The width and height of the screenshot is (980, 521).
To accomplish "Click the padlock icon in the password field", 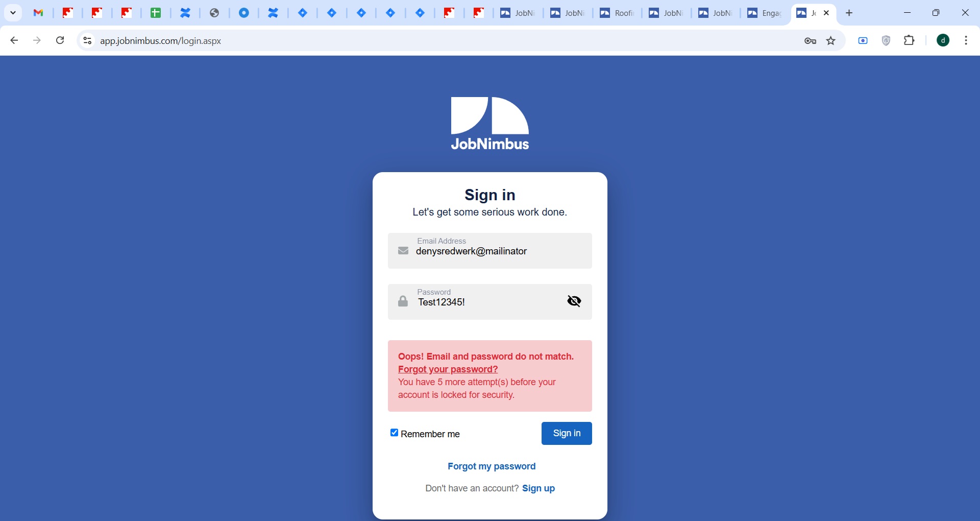I will (403, 301).
